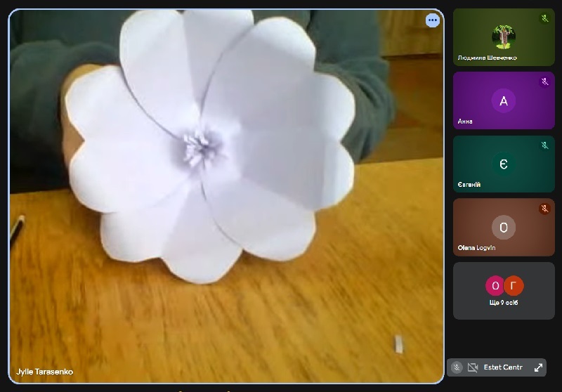Click the muted mic icon on Анна tile
Screen dimensions: 562x392
(544, 82)
